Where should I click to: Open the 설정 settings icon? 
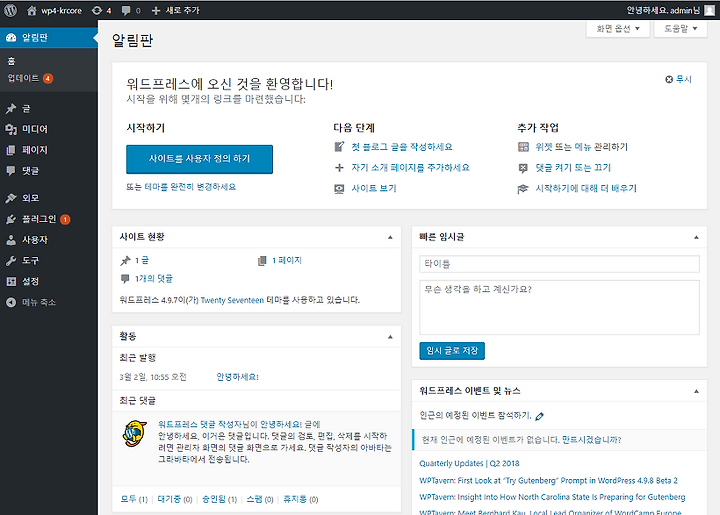click(11, 281)
